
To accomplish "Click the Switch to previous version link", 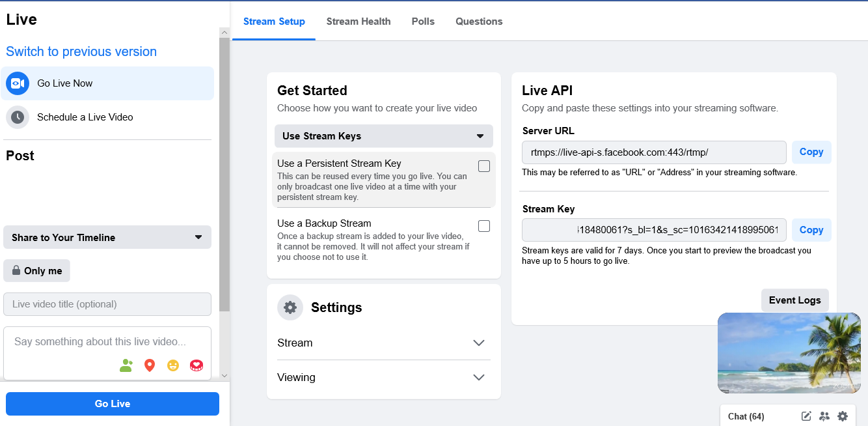I will (x=81, y=51).
